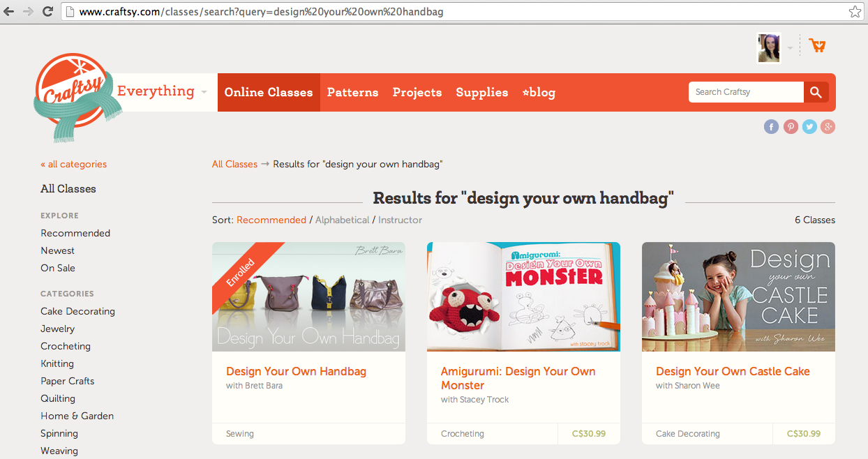Open the Patterns tab
The image size is (868, 459).
click(352, 92)
